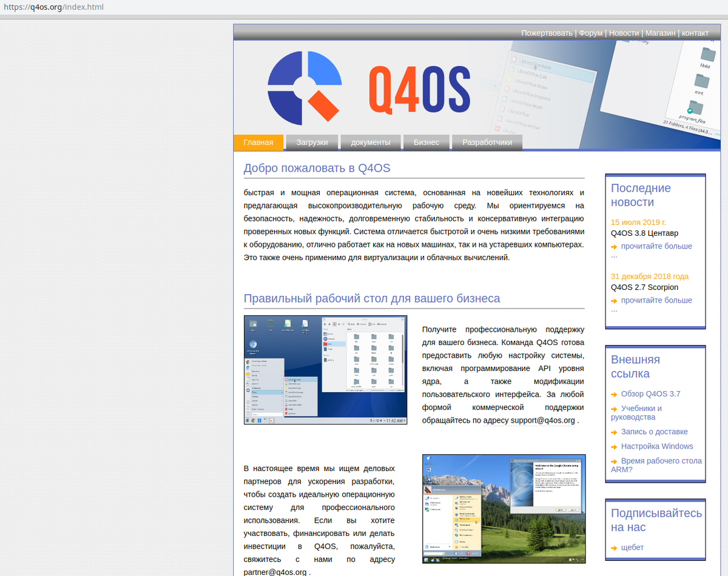
Task: Open the Настройка Windows link
Action: click(657, 446)
